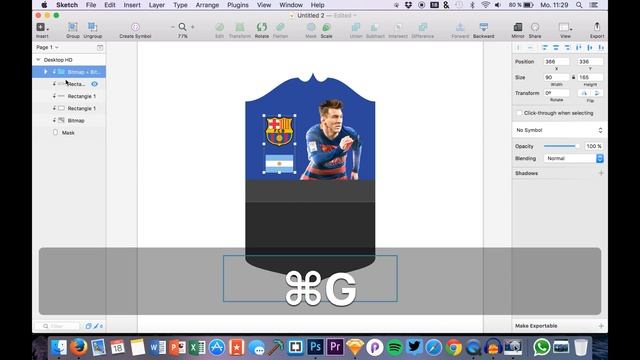Zoom in with the plus button
The height and width of the screenshot is (360, 640).
pos(193,27)
